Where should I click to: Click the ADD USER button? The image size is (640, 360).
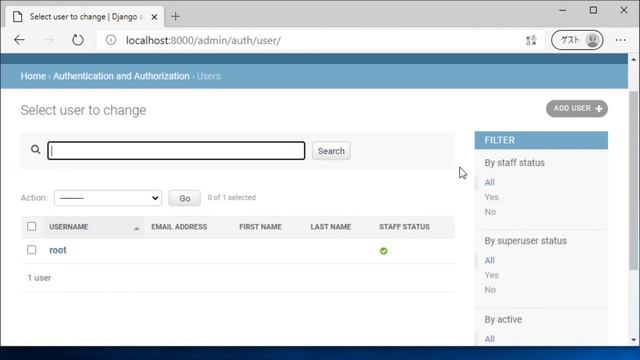click(577, 109)
